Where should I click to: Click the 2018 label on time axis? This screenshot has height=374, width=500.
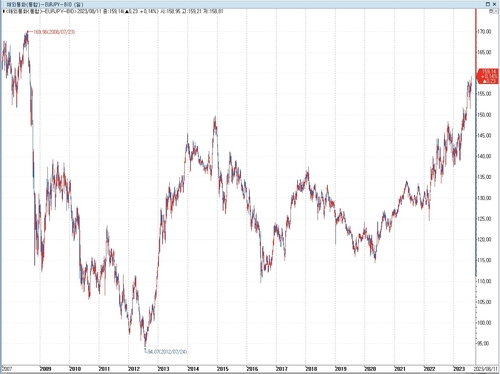coord(311,369)
